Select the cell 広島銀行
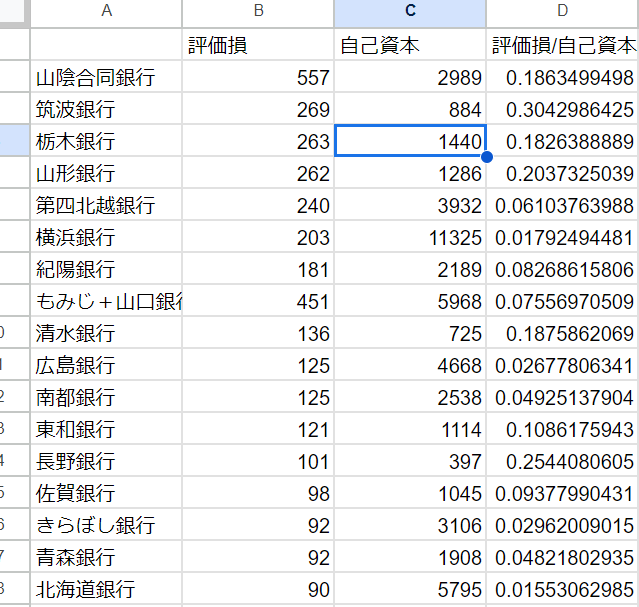 106,365
